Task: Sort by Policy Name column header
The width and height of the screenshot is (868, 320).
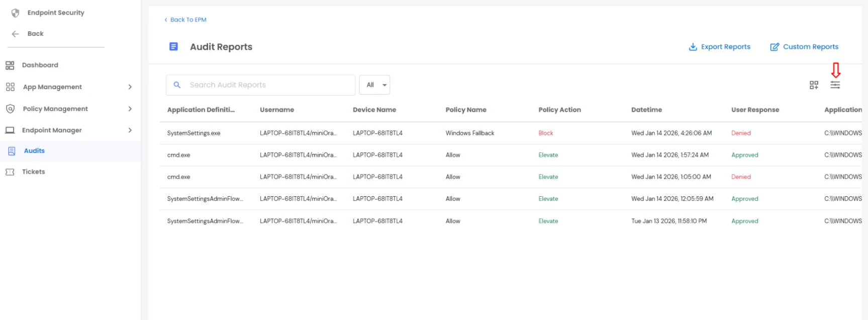Action: [x=466, y=110]
